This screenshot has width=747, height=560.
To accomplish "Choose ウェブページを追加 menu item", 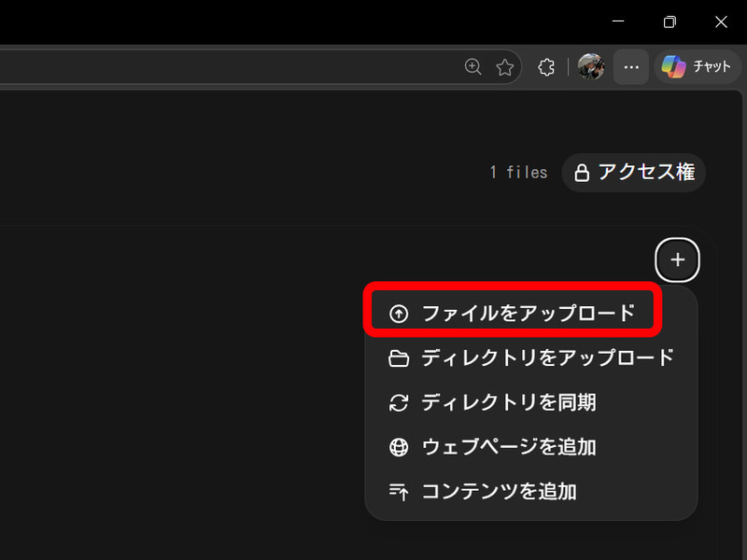I will point(531,447).
